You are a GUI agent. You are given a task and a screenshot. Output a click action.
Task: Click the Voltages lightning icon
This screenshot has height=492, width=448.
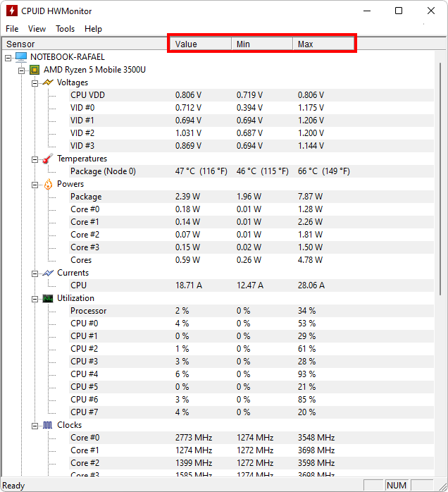pos(48,82)
